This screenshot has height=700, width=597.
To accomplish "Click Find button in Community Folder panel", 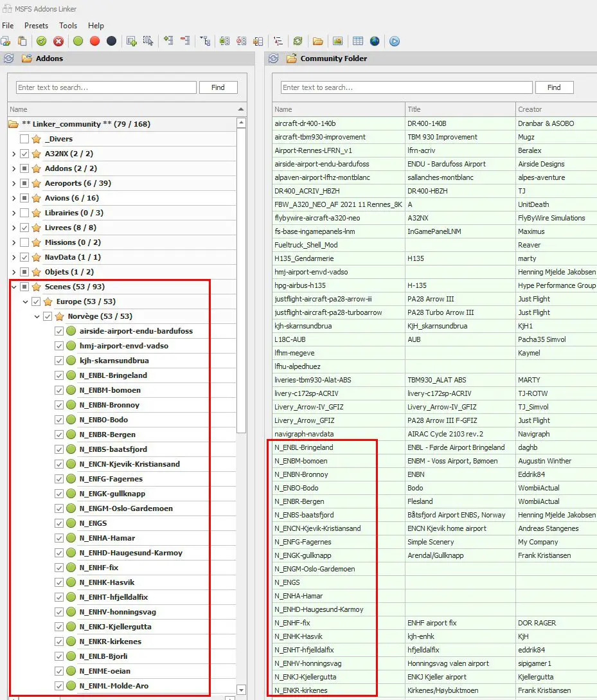I will (554, 87).
